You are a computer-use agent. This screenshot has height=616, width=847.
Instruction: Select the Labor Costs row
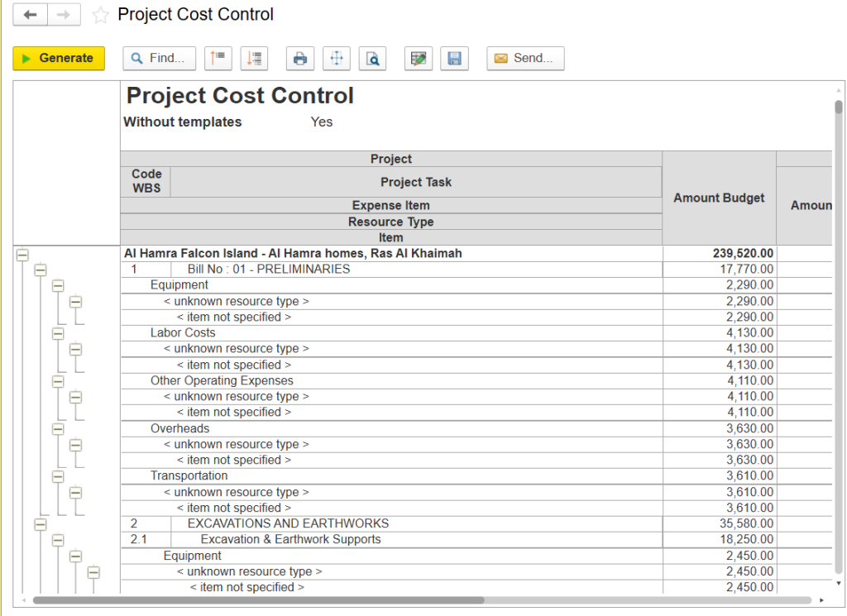point(248,332)
